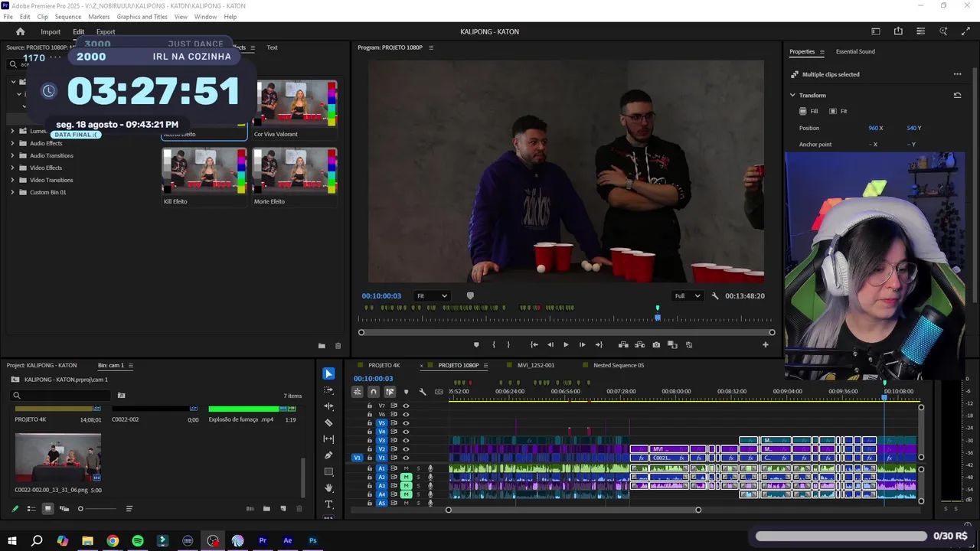This screenshot has height=551, width=980.
Task: Unmute audio track A2
Action: pyautogui.click(x=407, y=477)
